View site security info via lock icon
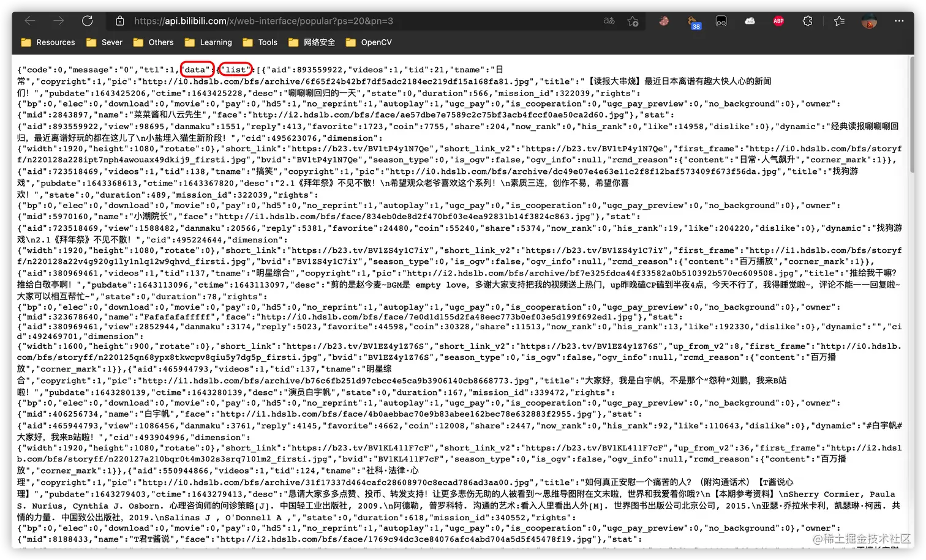This screenshot has height=560, width=926. [x=120, y=21]
